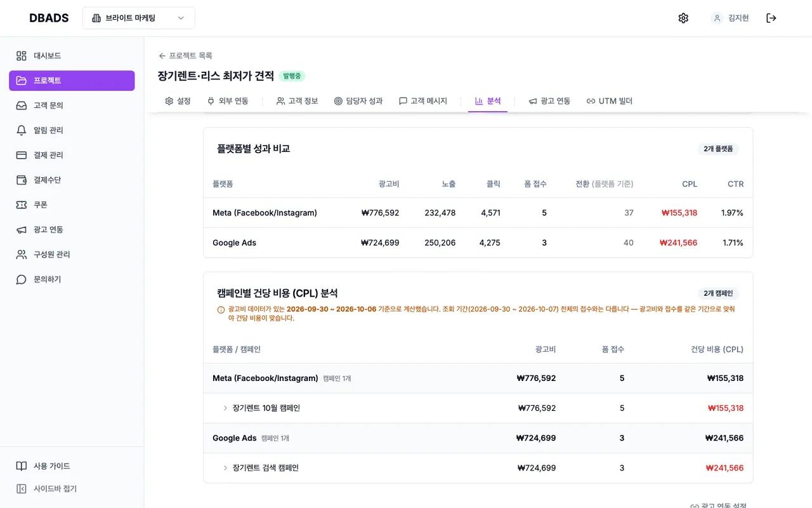Click the 플랫폼별 성과 비교 heading

(x=253, y=149)
